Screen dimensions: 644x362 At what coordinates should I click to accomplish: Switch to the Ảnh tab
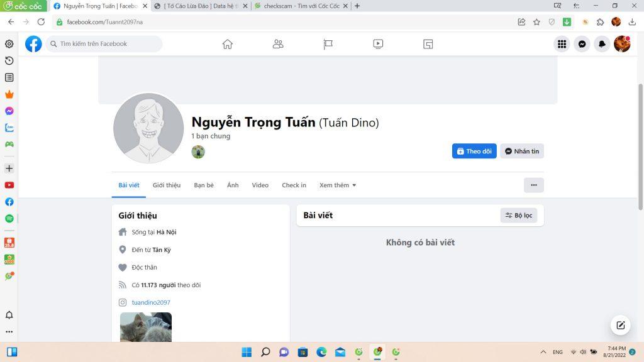pos(233,185)
